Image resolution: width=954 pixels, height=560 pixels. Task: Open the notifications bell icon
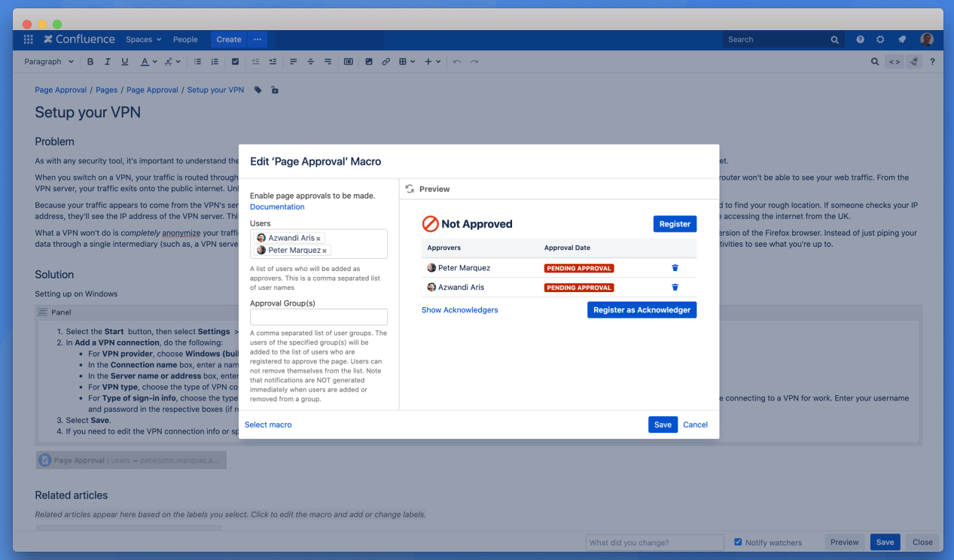click(x=902, y=40)
